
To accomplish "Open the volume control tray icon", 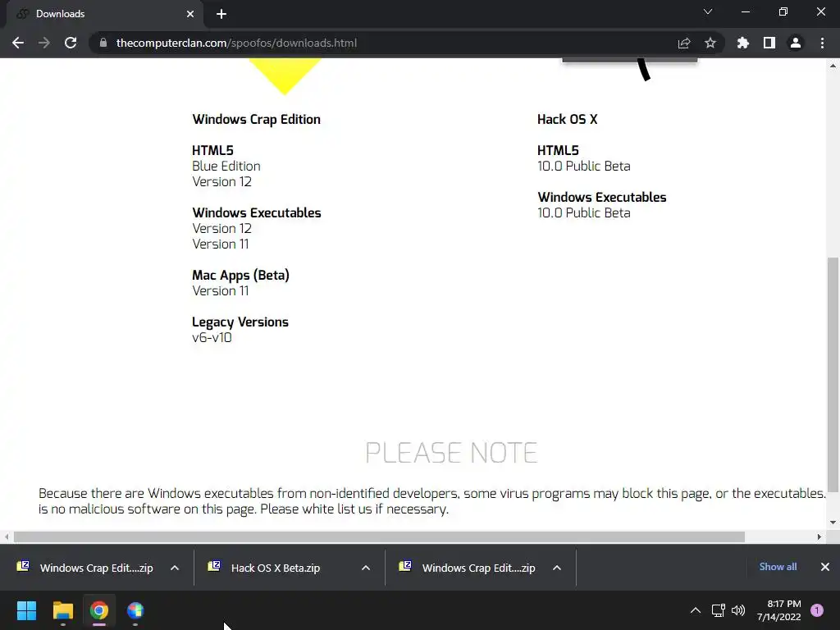I will tap(738, 610).
